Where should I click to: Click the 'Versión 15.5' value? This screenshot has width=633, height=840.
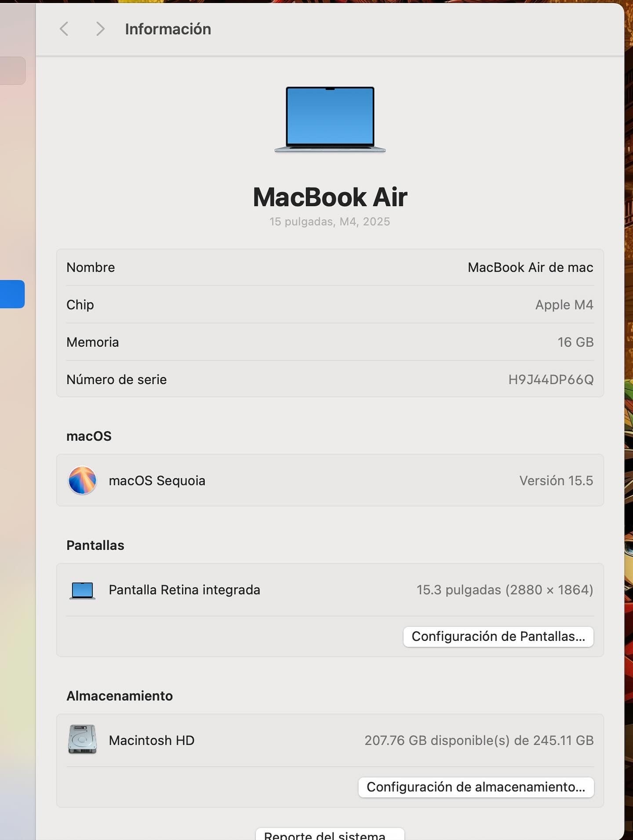tap(557, 481)
